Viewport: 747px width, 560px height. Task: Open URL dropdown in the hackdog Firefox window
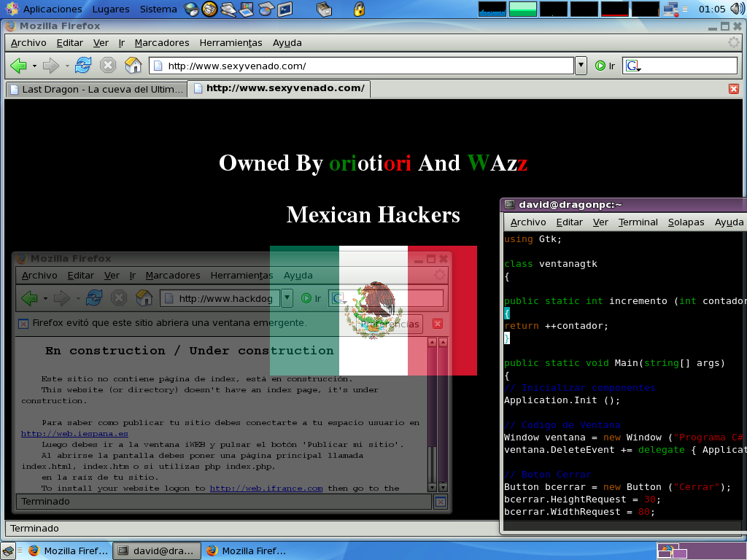pos(287,298)
